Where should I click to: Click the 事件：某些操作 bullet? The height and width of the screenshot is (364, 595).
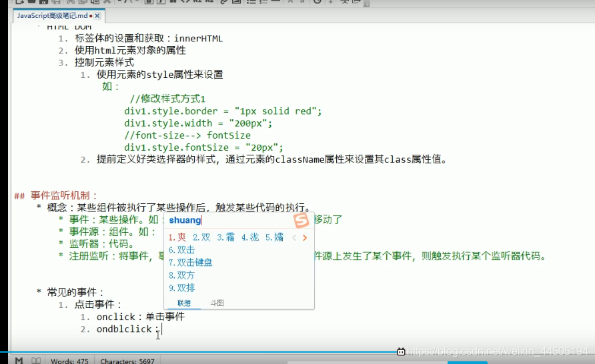pos(113,219)
